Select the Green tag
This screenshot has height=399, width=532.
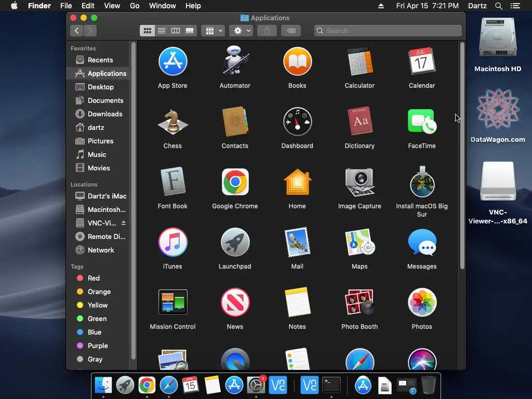(x=98, y=319)
